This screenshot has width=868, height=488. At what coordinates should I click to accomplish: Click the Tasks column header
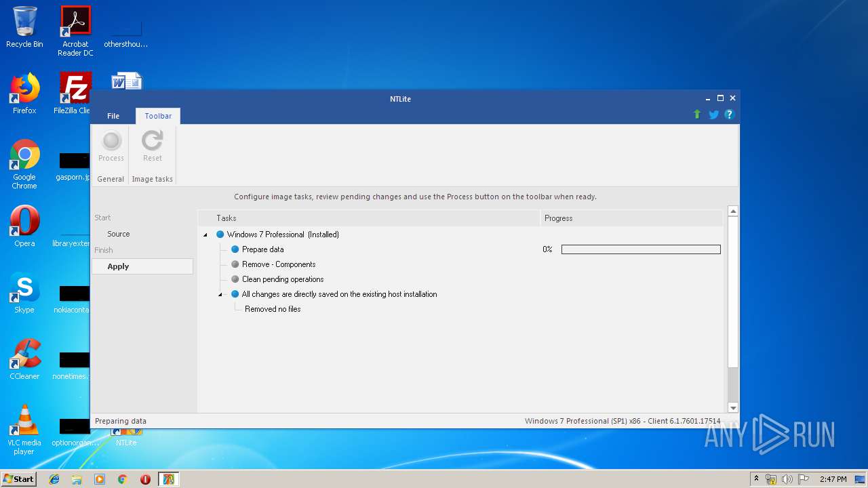(x=369, y=218)
